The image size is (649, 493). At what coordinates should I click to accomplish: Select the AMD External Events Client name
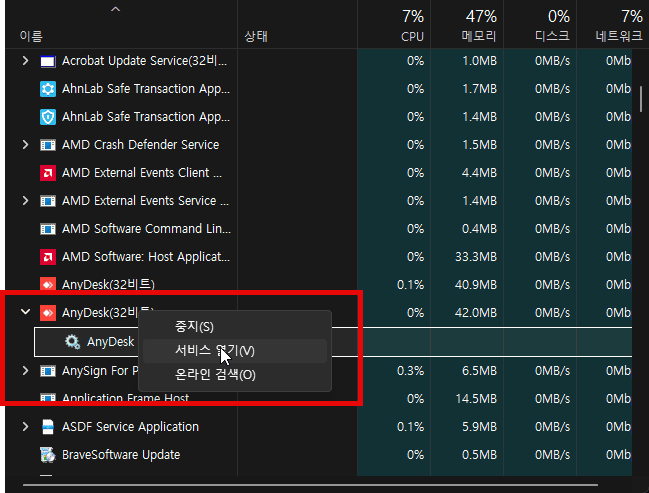click(142, 173)
